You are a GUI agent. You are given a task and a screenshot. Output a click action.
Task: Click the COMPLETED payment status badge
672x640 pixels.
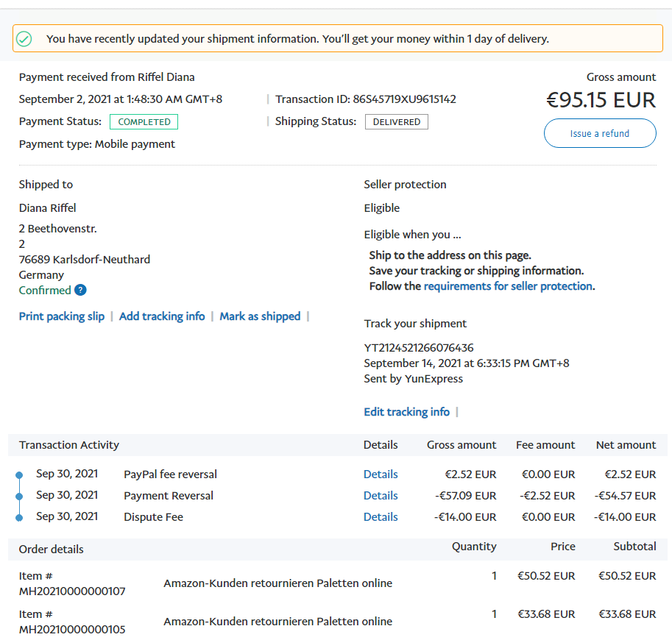coord(144,122)
